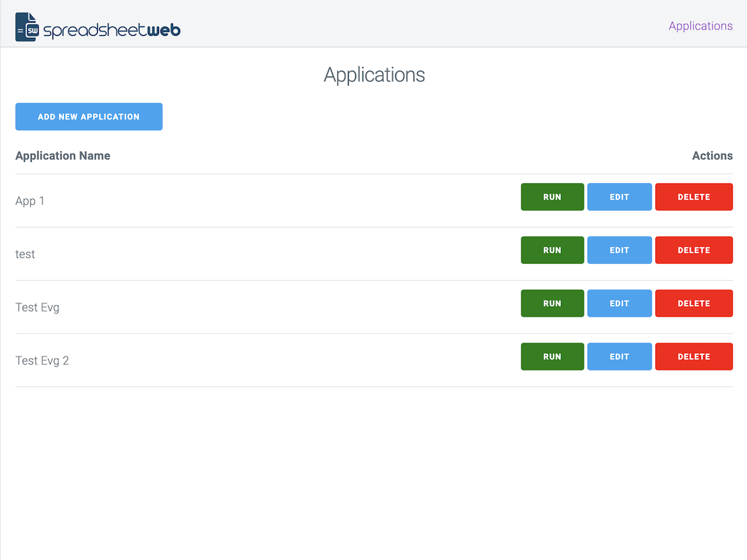Open the Applications navigation link
The height and width of the screenshot is (560, 747).
700,26
